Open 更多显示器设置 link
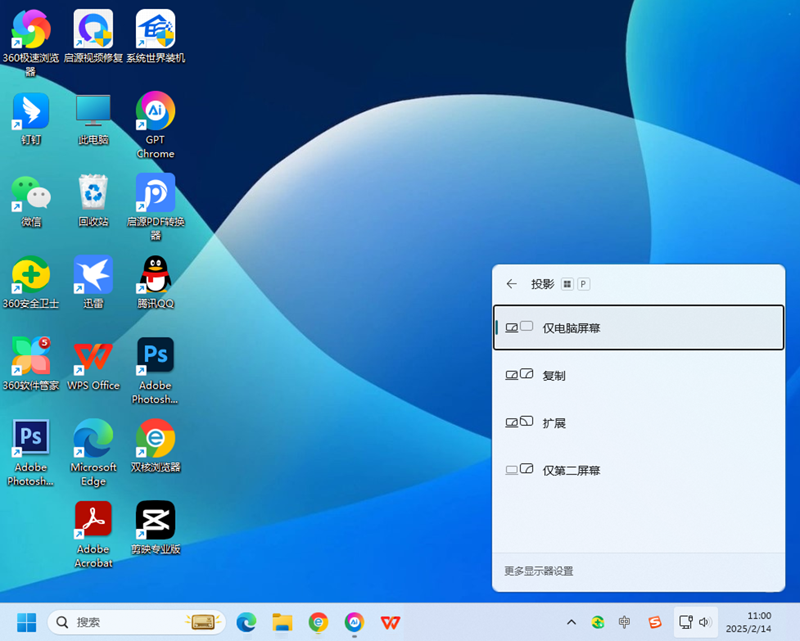 coord(539,571)
